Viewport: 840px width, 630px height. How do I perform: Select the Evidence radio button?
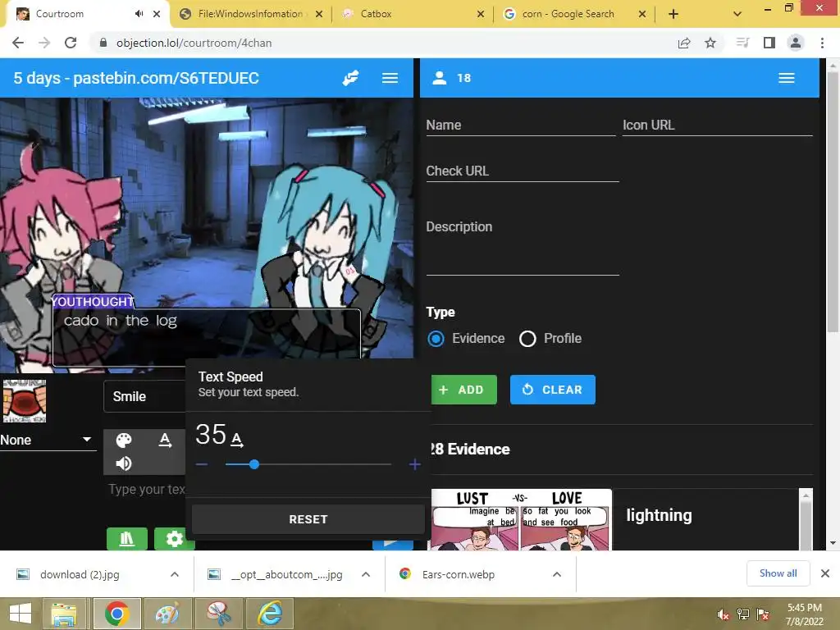436,339
